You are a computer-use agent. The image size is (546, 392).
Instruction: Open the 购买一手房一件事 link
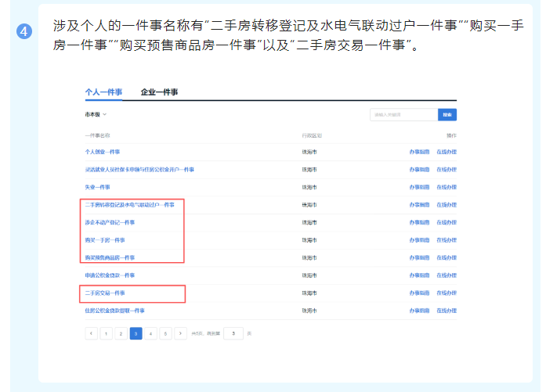(x=105, y=239)
